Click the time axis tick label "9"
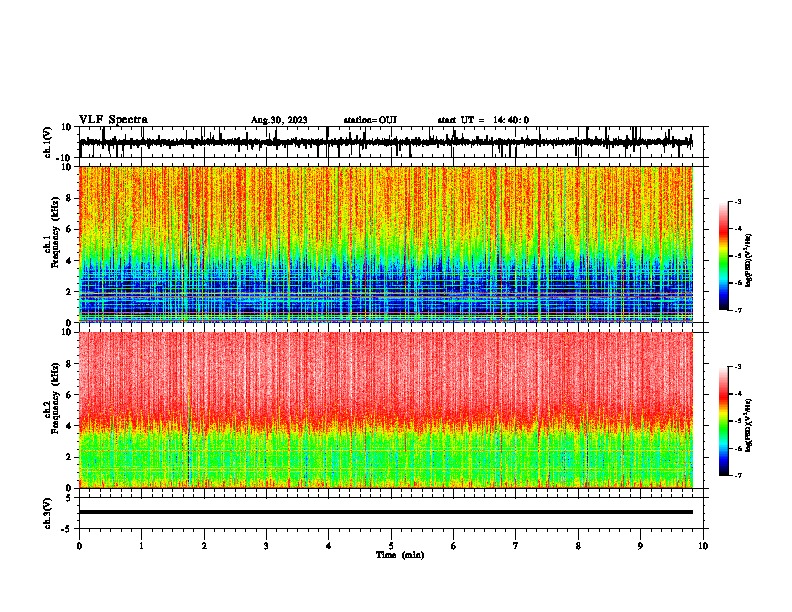Image resolution: width=792 pixels, height=612 pixels. point(640,546)
